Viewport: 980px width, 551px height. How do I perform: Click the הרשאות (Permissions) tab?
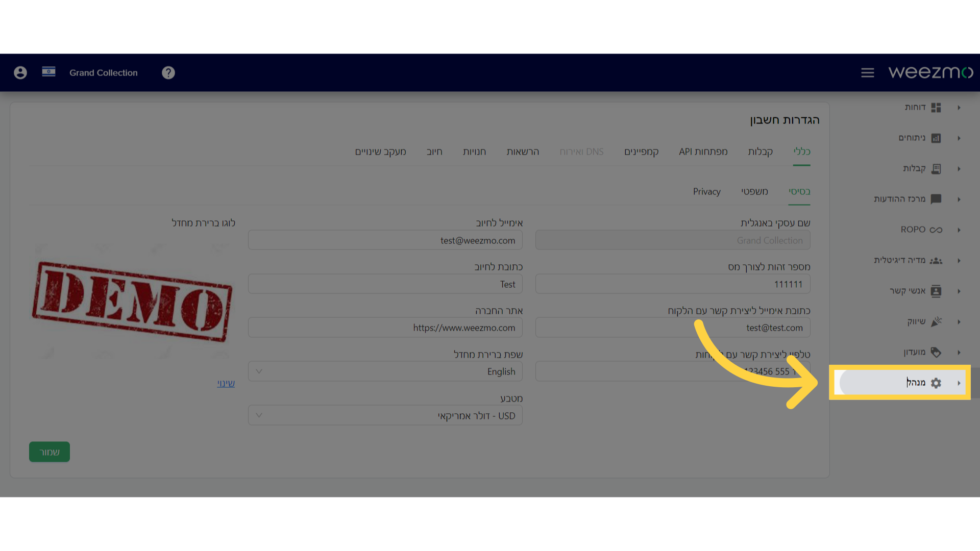(x=523, y=151)
